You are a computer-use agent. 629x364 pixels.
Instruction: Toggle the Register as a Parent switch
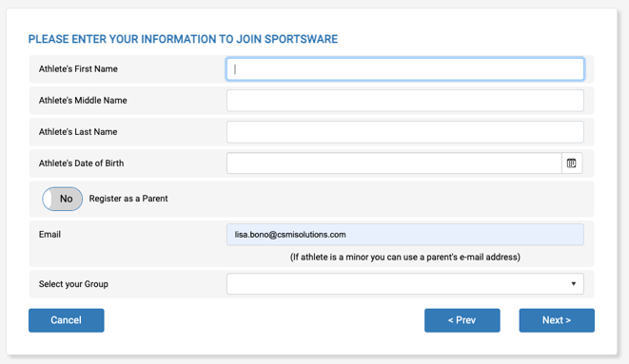[x=63, y=199]
